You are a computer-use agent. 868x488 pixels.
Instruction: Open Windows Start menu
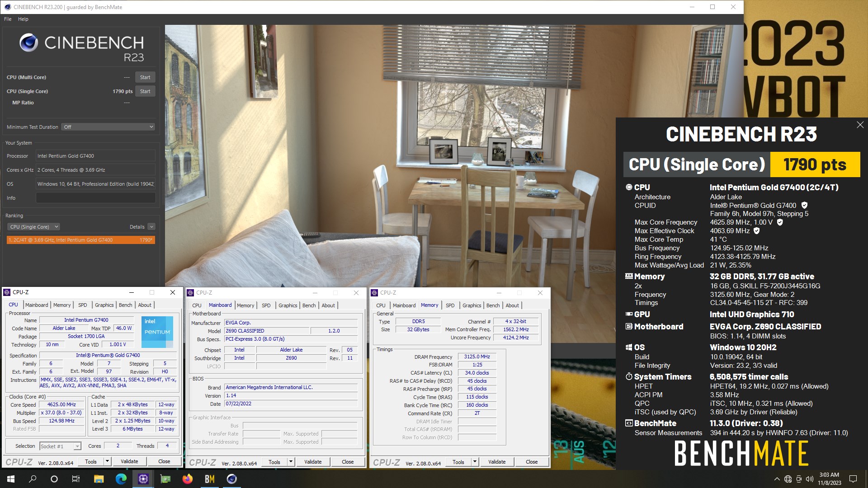click(11, 479)
